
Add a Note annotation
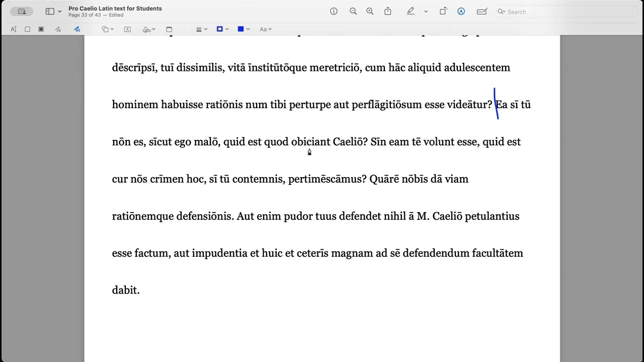[169, 29]
